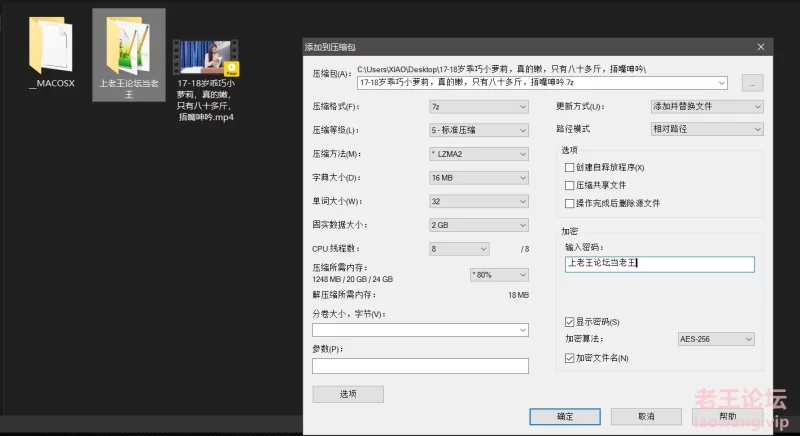Viewport: 800px width, 436px height.
Task: Open the 压缩格式 dropdown showing 7z
Action: point(479,107)
